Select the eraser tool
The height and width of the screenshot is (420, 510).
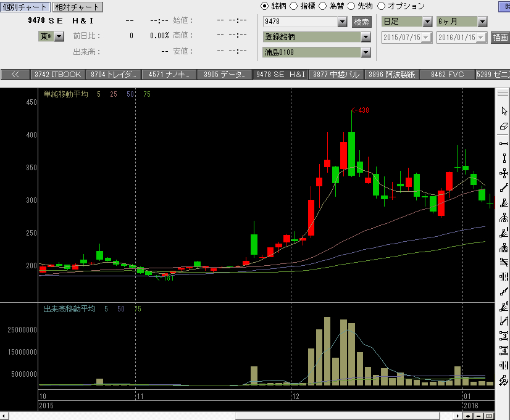(504, 126)
